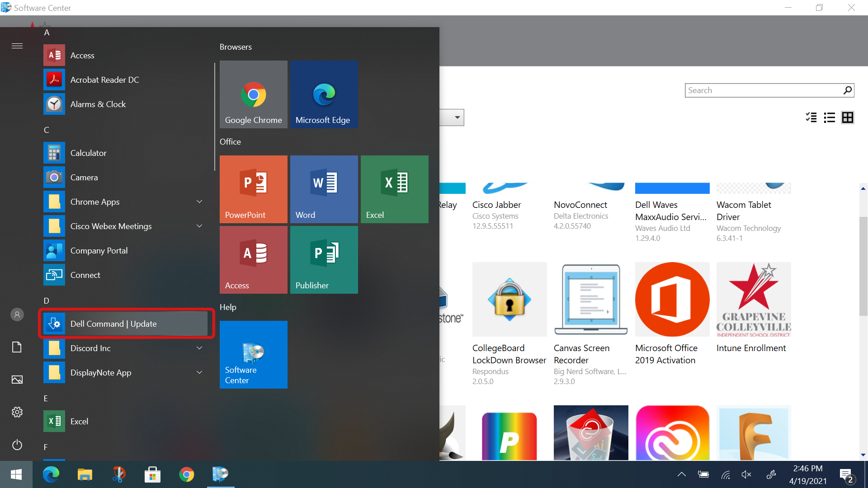Launch Acrobat Reader DC
This screenshot has height=488, width=868.
pyautogui.click(x=125, y=80)
